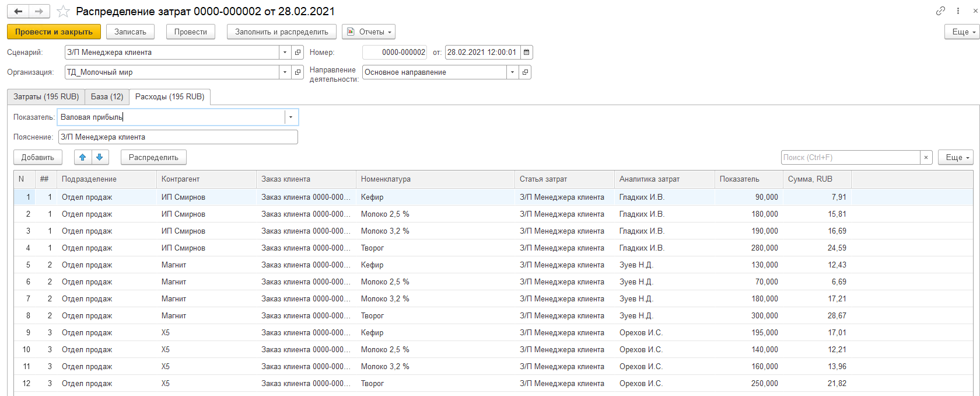The height and width of the screenshot is (396, 980).
Task: Open Сценарий item using its open button
Action: (x=298, y=53)
